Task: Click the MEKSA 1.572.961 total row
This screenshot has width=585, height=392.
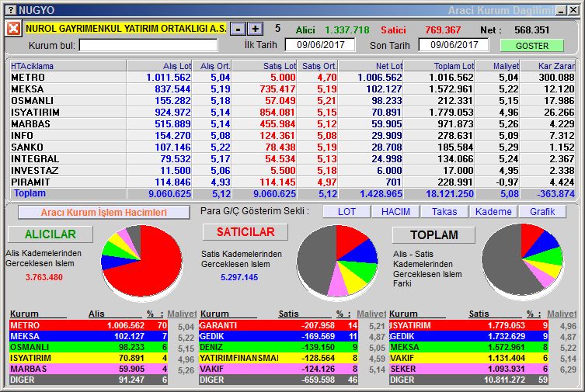Action: tap(468, 347)
